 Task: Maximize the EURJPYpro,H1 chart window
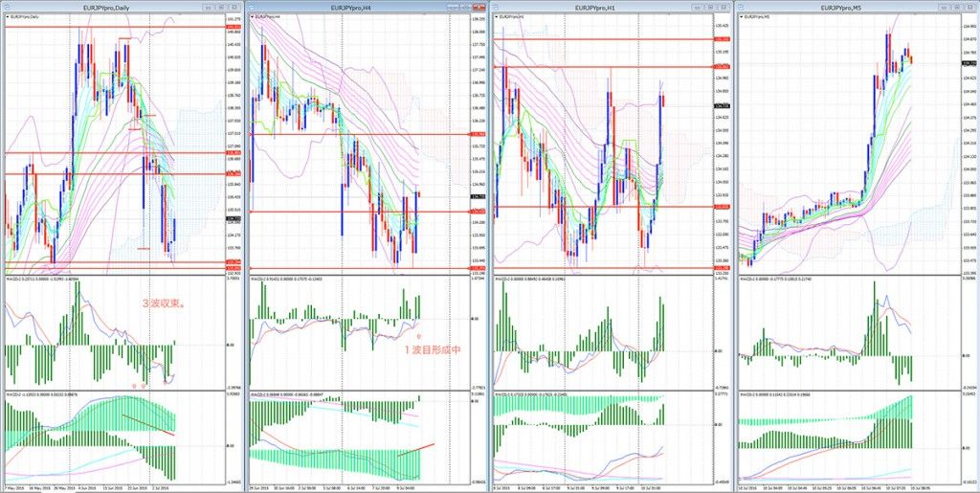710,7
